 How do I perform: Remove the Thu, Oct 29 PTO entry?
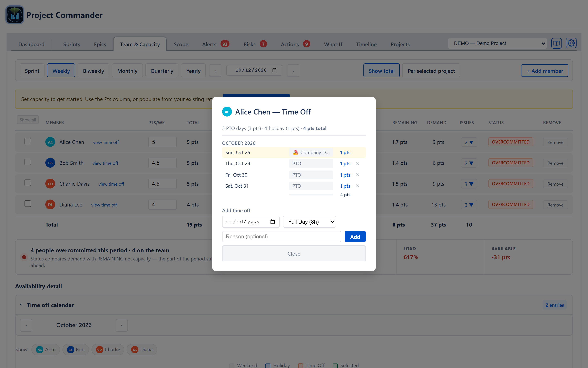click(358, 164)
